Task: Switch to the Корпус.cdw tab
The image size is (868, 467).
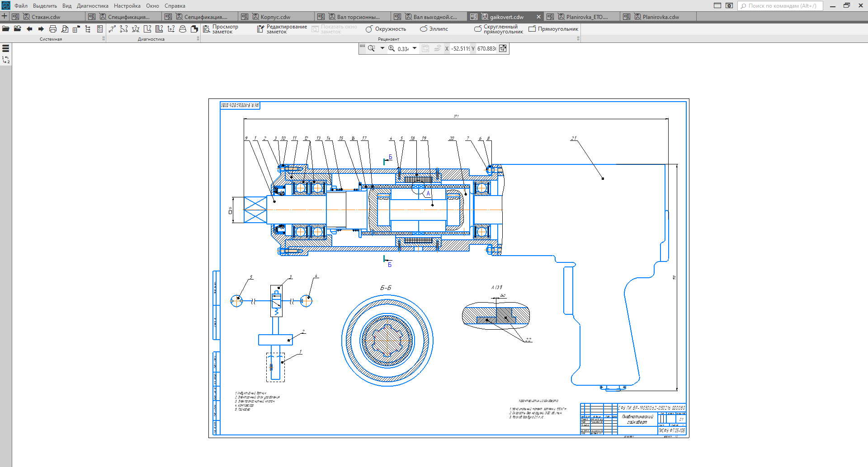Action: (x=275, y=17)
